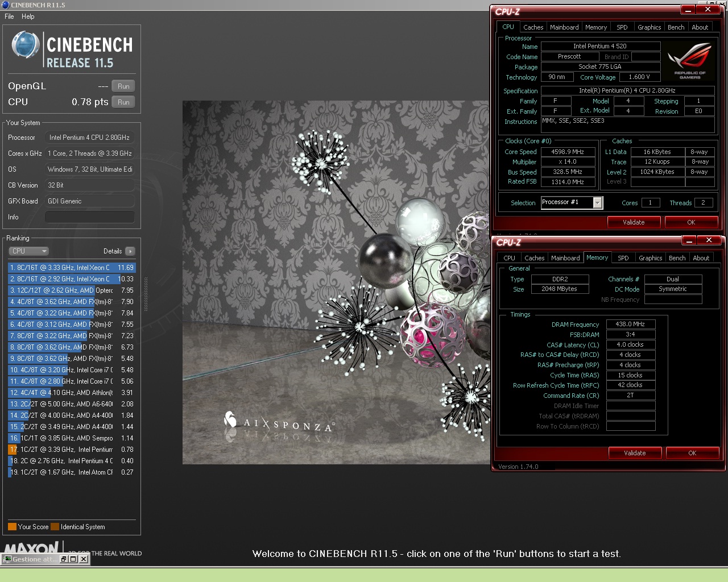Viewport: 728px width, 582px height.
Task: Switch to Bench tab in lower CPU-Z
Action: coord(677,258)
